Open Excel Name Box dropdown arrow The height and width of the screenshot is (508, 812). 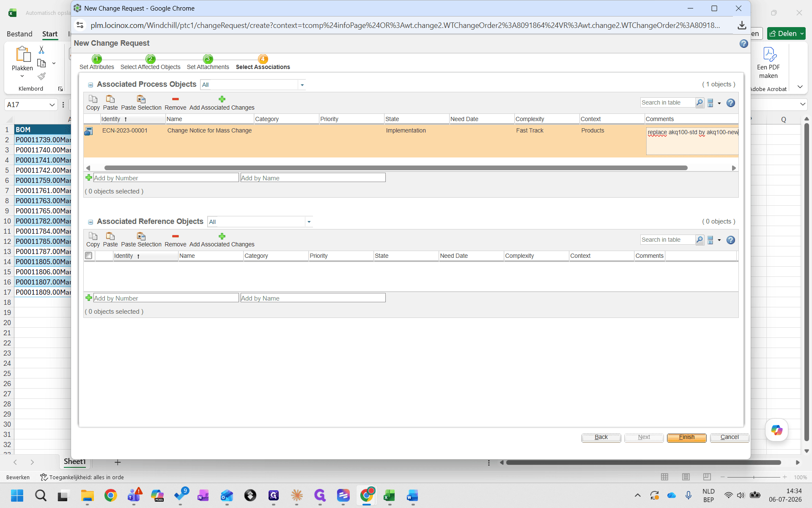[x=52, y=105]
